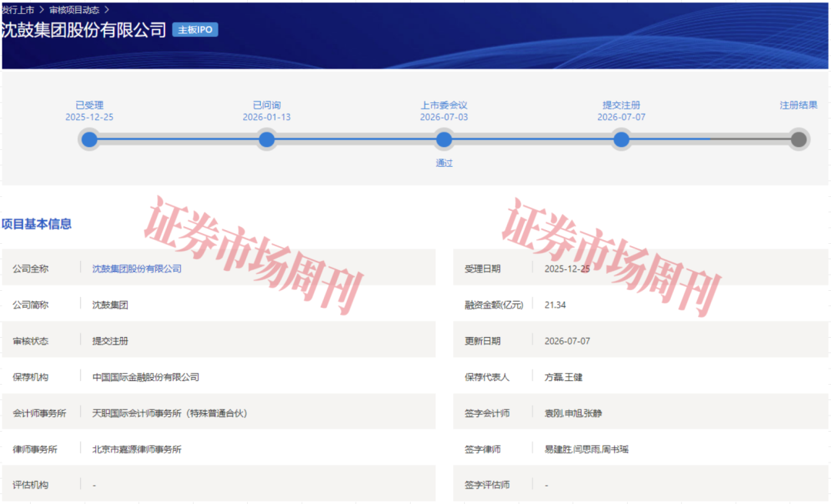The width and height of the screenshot is (831, 504).
Task: Click the 会计师事务所 field label
Action: click(39, 413)
